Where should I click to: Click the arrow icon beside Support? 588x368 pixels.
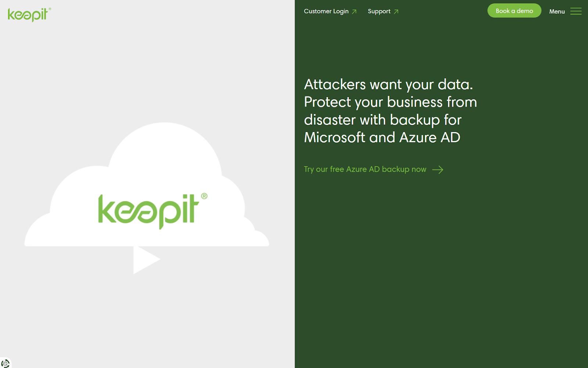(x=396, y=12)
